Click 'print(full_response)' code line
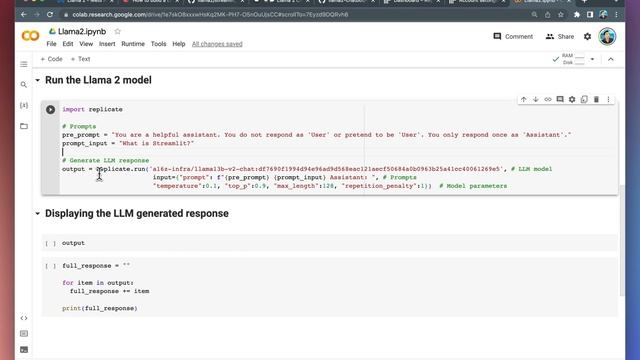 [100, 308]
